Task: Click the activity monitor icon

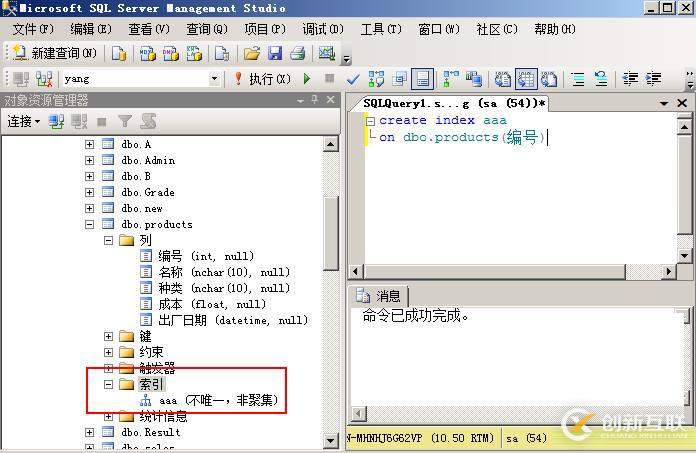Action: click(x=327, y=54)
